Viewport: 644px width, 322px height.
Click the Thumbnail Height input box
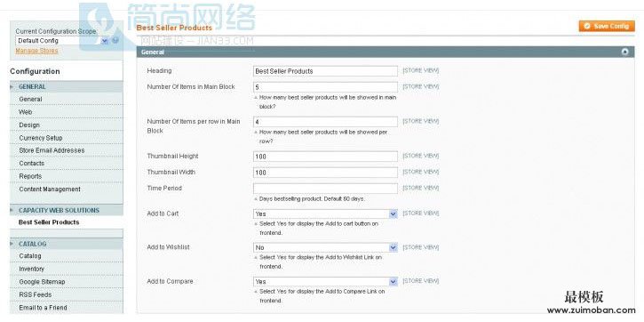[325, 157]
